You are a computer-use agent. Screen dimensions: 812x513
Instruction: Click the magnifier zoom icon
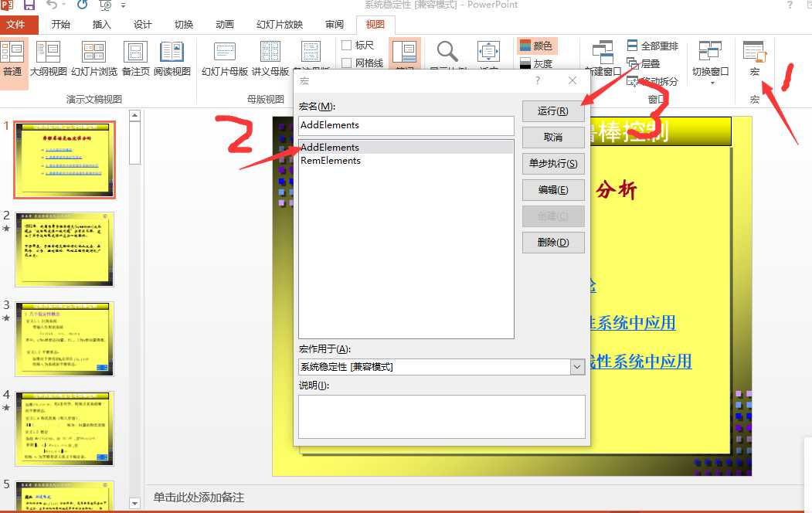[x=447, y=52]
